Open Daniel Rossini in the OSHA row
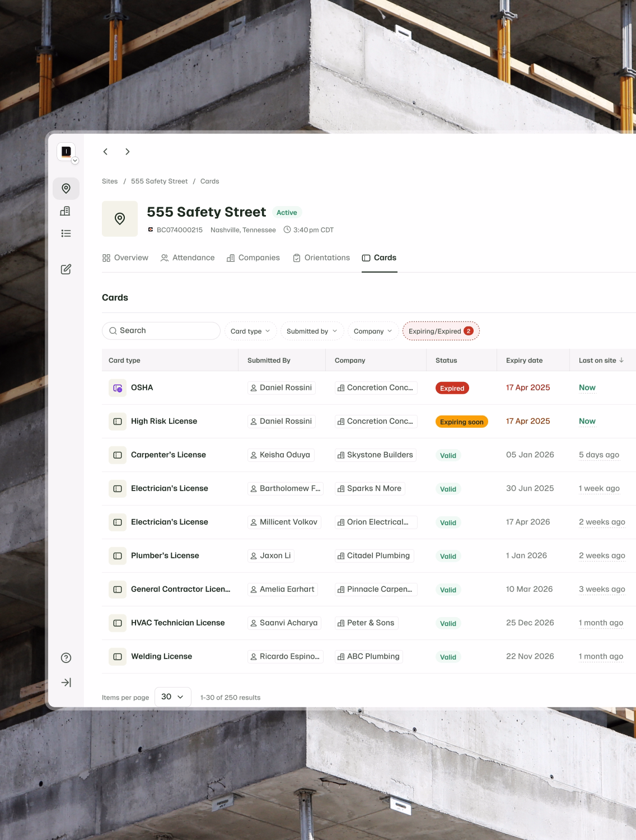Image resolution: width=636 pixels, height=840 pixels. tap(282, 388)
